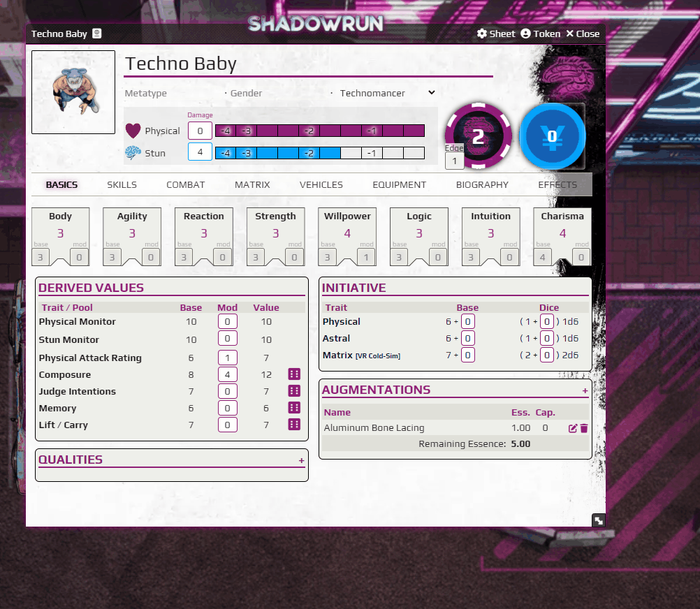
Task: Click the Stun brain icon
Action: [x=133, y=153]
